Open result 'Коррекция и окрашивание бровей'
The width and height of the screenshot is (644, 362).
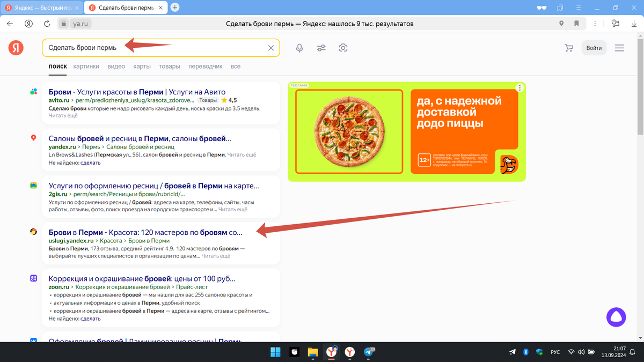tap(142, 279)
